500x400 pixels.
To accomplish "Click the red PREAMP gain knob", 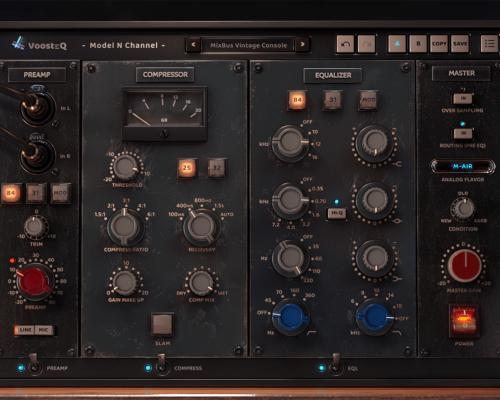I will (35, 282).
